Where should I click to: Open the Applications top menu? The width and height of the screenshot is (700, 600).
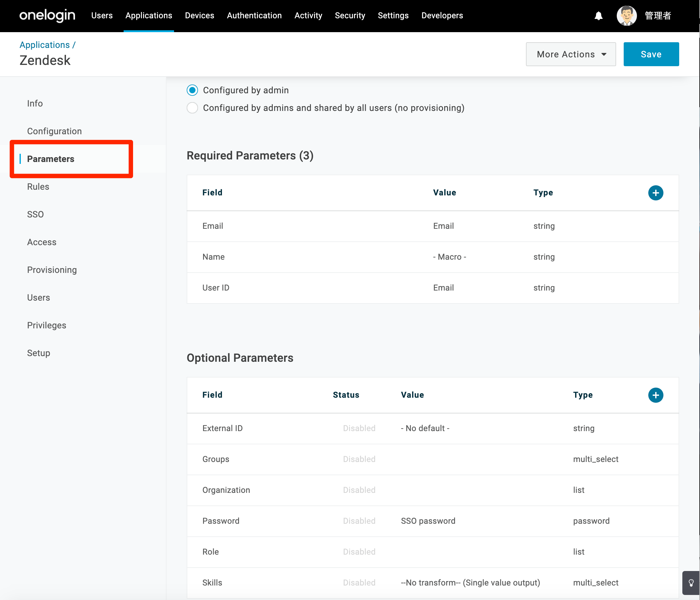coord(149,15)
